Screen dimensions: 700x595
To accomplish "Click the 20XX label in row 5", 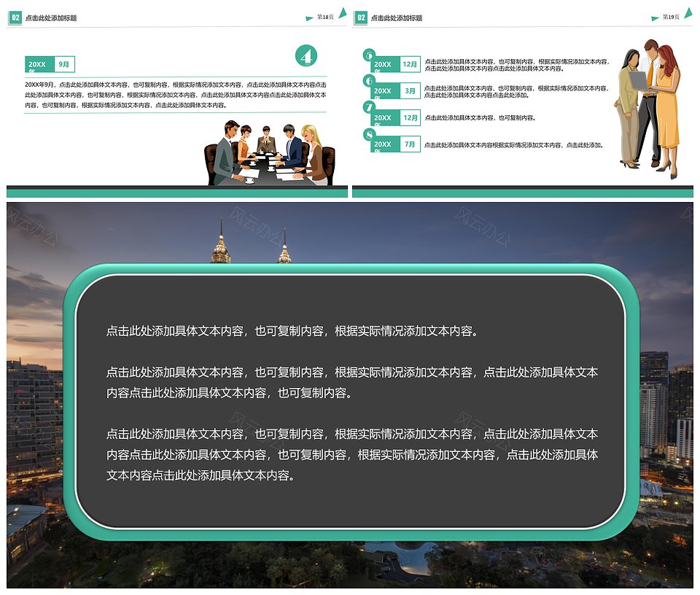I will point(385,64).
